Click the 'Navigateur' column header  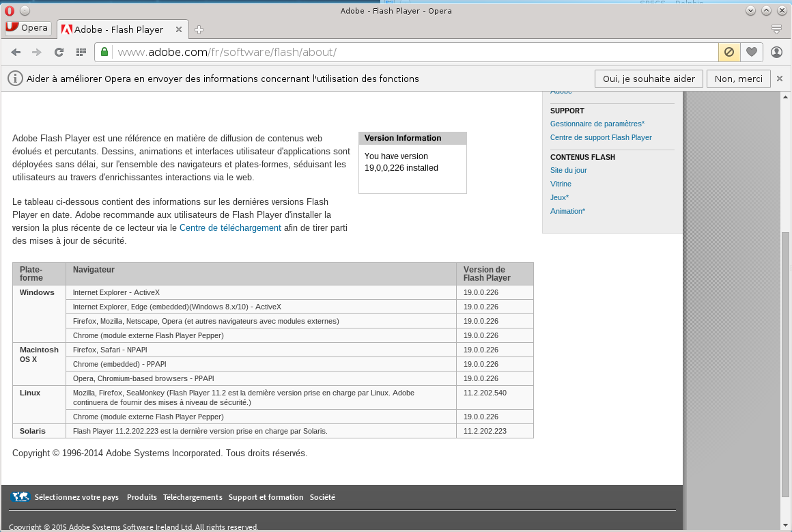261,274
